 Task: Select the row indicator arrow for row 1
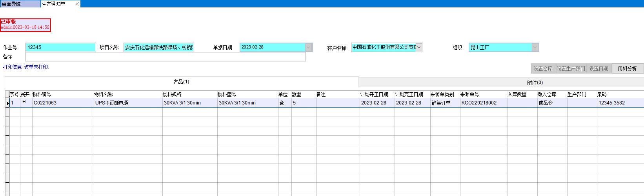[x=7, y=103]
